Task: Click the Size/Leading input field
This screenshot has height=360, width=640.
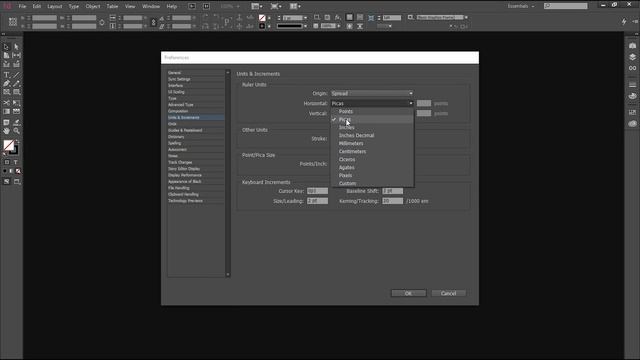Action: point(317,201)
